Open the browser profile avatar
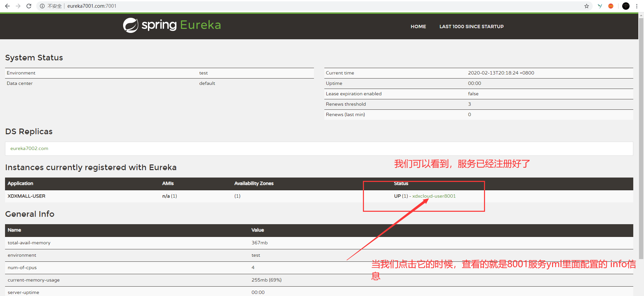This screenshot has width=644, height=296. (x=626, y=6)
